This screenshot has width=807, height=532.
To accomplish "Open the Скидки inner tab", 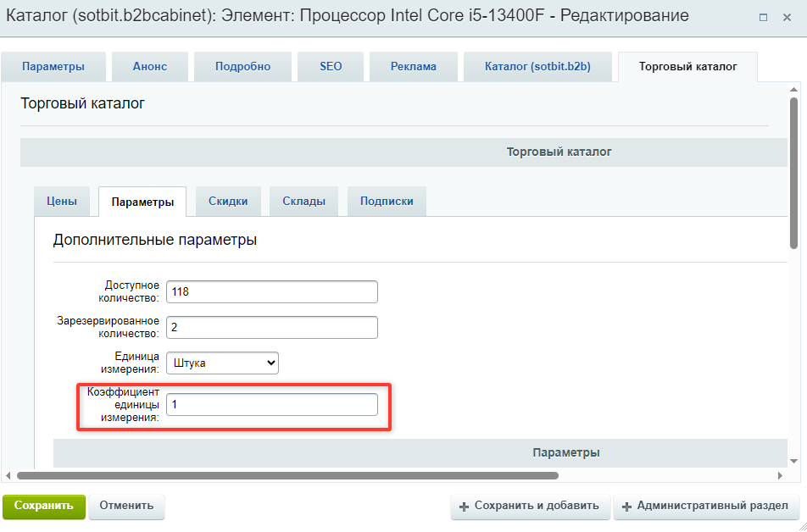I will 228,201.
